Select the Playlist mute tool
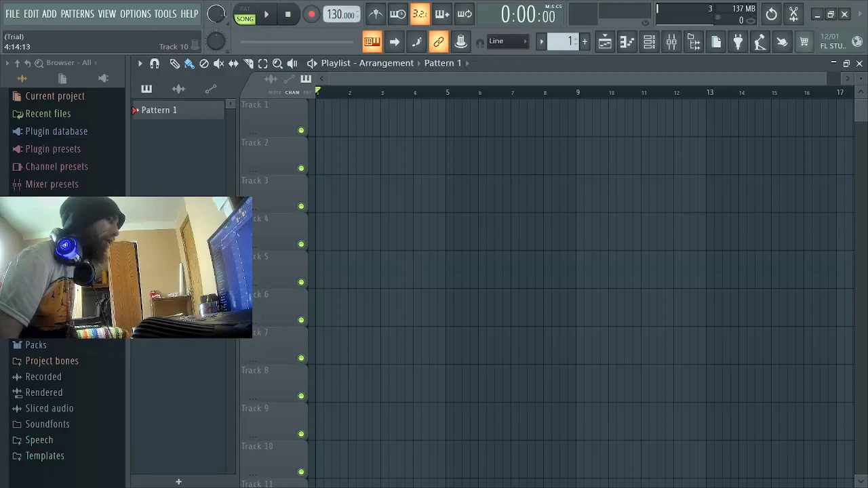The image size is (868, 488). click(x=218, y=63)
